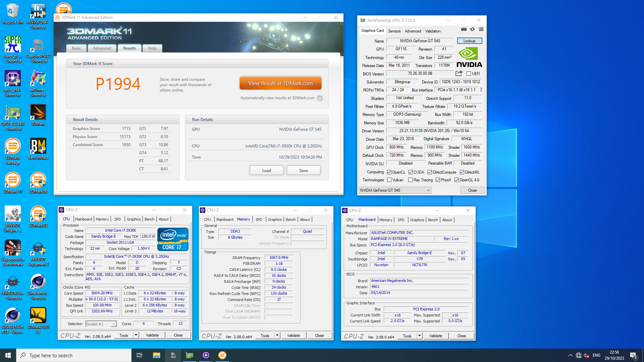Screen dimensions: 644x362
Task: Open the Help tab in 3DMark 11
Action: [x=152, y=48]
